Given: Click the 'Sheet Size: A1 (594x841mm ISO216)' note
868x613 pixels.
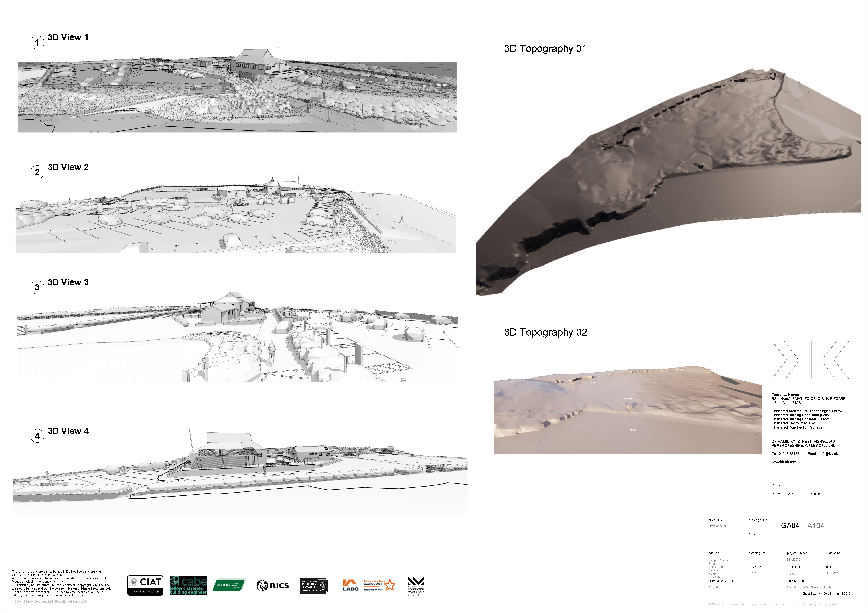Looking at the screenshot, I should pyautogui.click(x=827, y=594).
